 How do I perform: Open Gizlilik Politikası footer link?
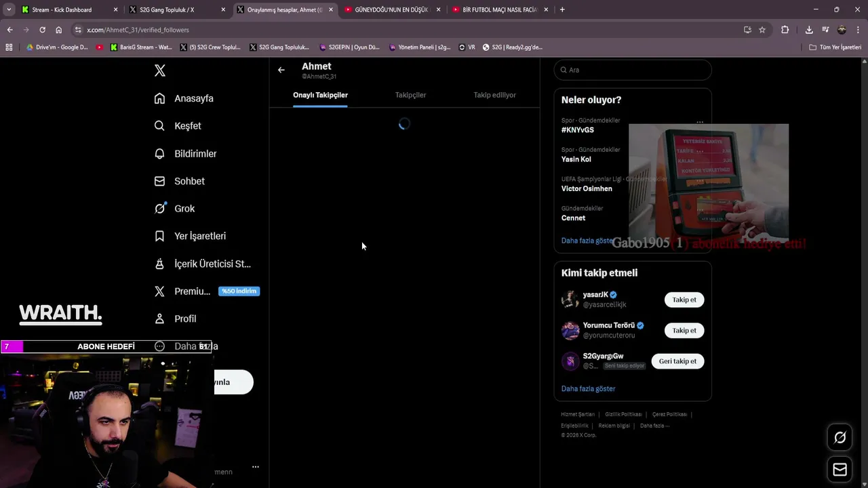point(623,414)
